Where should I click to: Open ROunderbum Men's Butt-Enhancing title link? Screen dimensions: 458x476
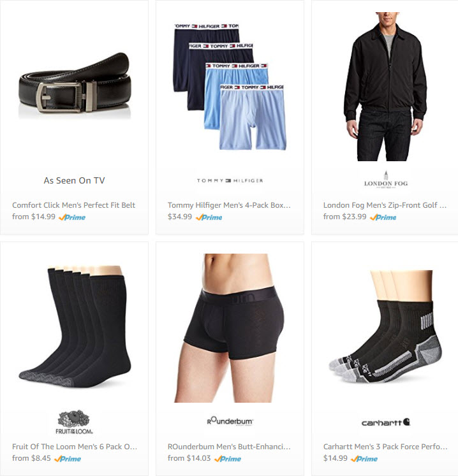click(229, 447)
